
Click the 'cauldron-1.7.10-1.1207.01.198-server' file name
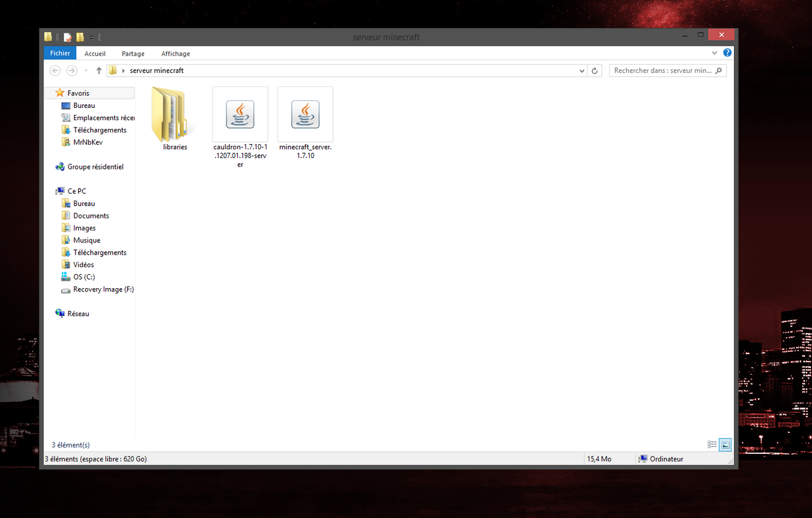[240, 156]
